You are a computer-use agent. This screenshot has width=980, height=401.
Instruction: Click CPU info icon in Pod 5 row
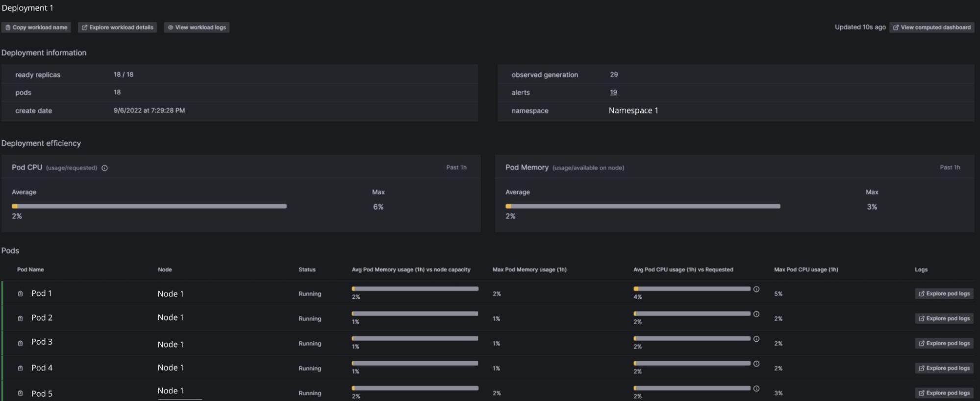pos(756,389)
